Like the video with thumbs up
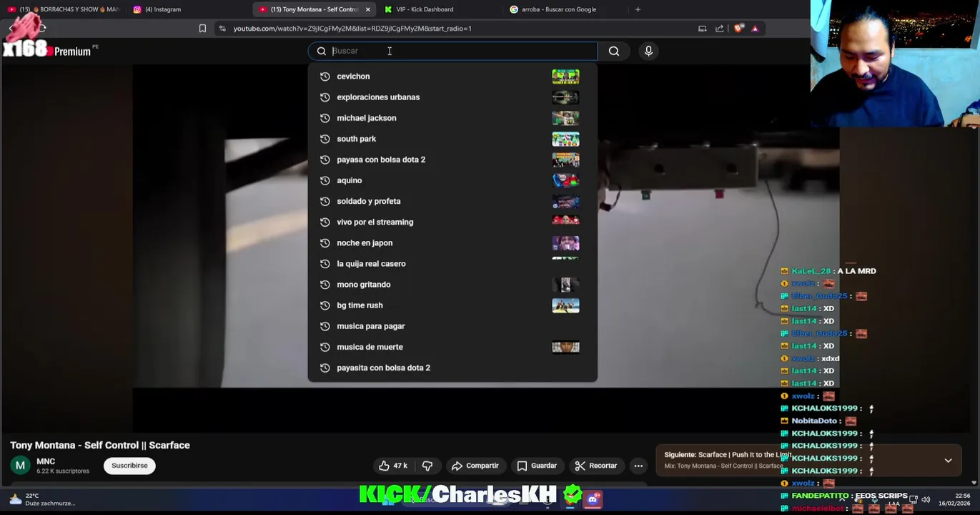Screen dimensions: 980x515 coord(392,466)
